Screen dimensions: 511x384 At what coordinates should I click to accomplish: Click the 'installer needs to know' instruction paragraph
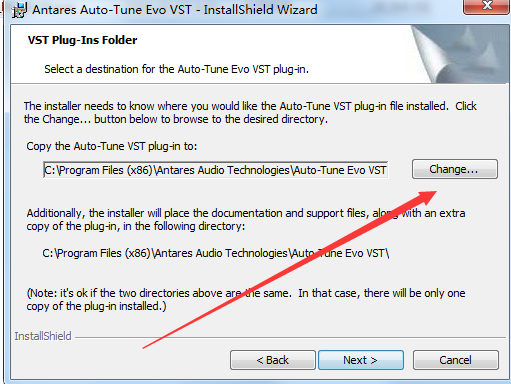[x=250, y=113]
